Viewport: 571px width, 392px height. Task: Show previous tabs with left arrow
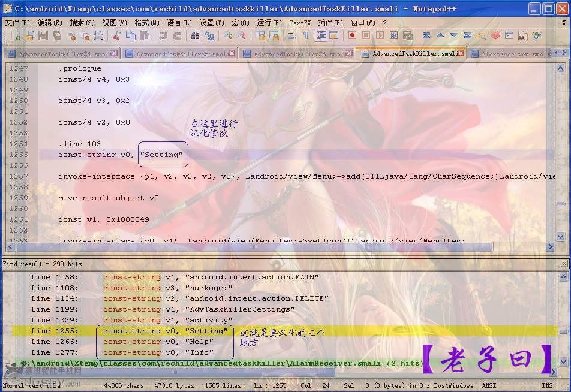[x=556, y=53]
